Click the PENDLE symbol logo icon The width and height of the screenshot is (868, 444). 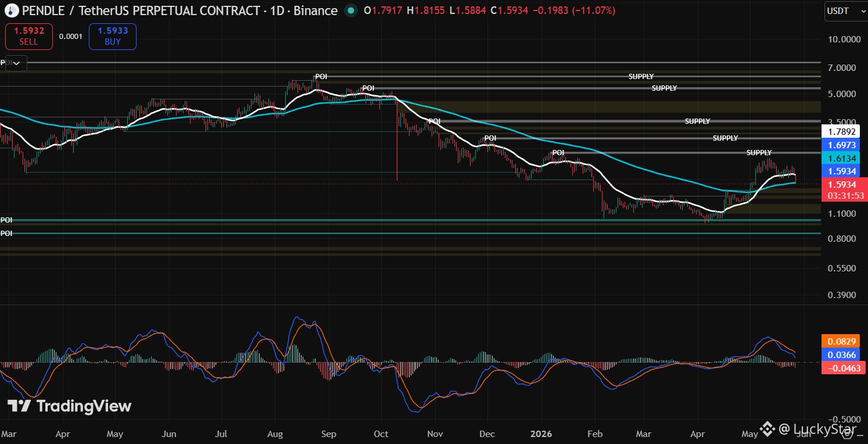(x=11, y=10)
